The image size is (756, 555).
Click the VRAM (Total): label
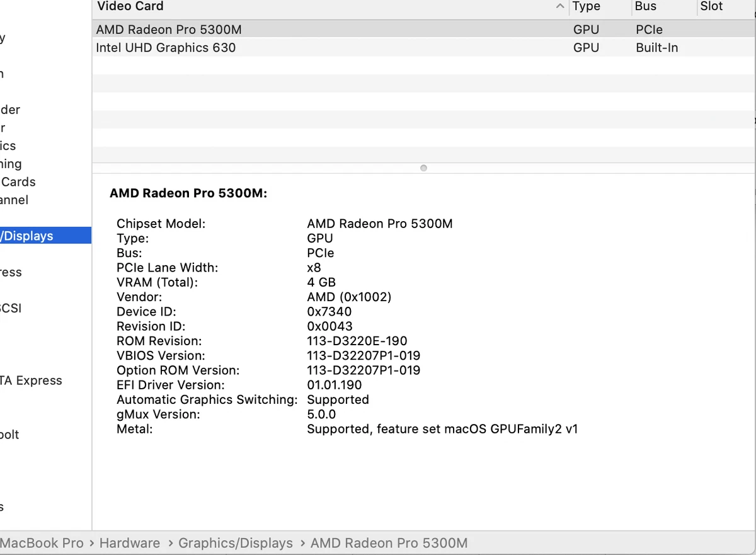pyautogui.click(x=157, y=282)
